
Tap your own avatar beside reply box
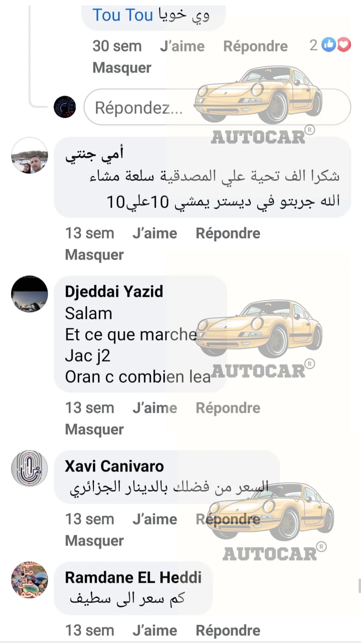[x=65, y=107]
